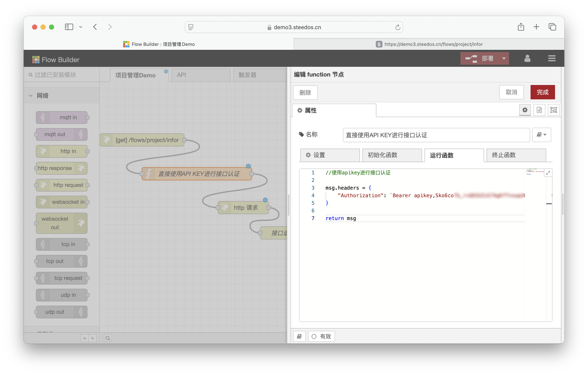This screenshot has width=588, height=375.
Task: Select the tcp out palette node
Action: tap(61, 261)
